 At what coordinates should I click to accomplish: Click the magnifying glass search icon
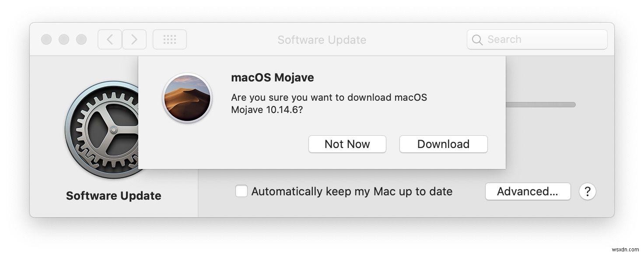pyautogui.click(x=478, y=39)
